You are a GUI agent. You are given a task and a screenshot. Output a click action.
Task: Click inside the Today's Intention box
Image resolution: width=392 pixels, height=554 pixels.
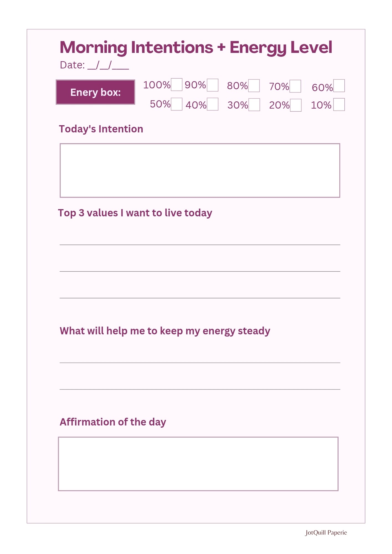200,170
